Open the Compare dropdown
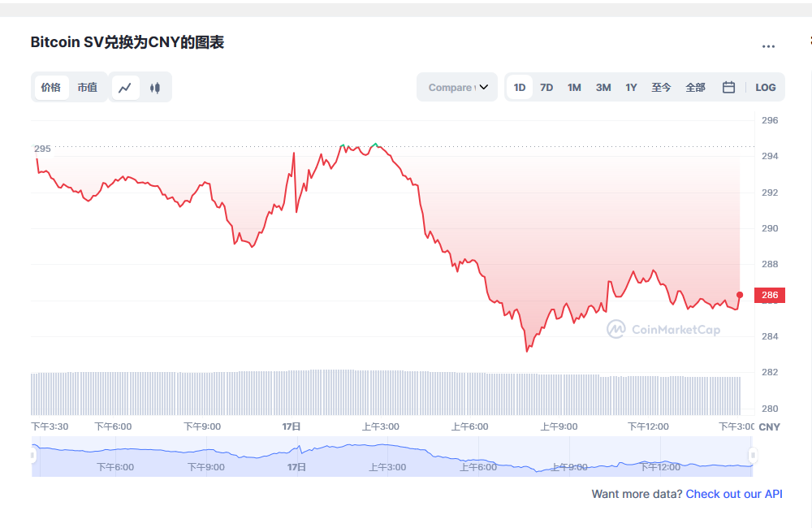812x528 pixels. (x=457, y=87)
